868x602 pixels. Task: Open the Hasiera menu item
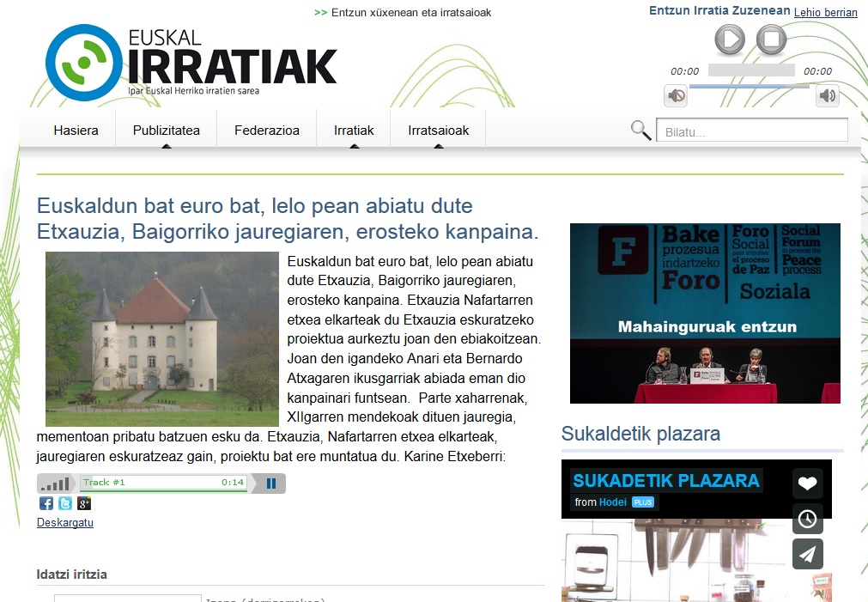coord(76,131)
